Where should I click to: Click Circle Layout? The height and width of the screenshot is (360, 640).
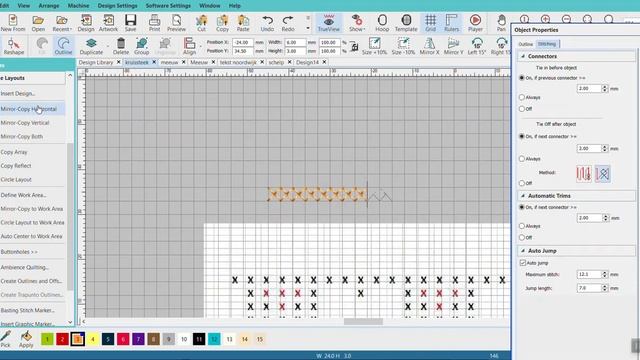(x=16, y=180)
